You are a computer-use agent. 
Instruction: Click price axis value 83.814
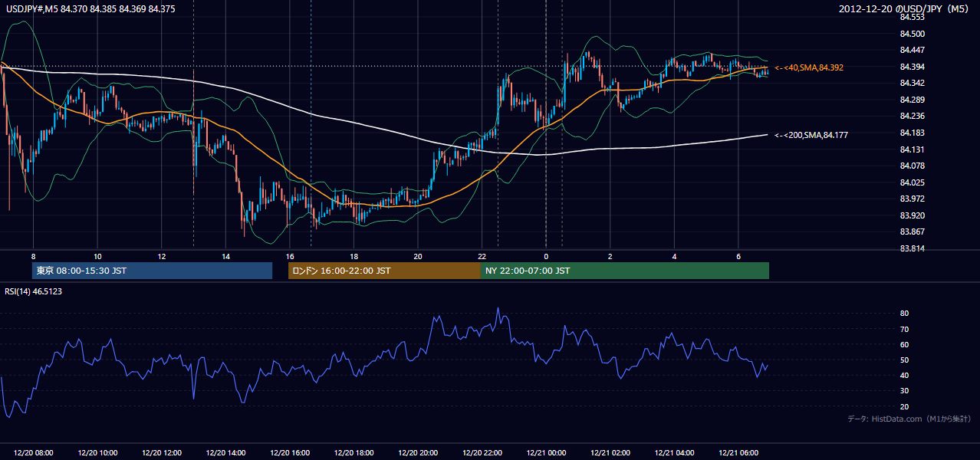913,248
